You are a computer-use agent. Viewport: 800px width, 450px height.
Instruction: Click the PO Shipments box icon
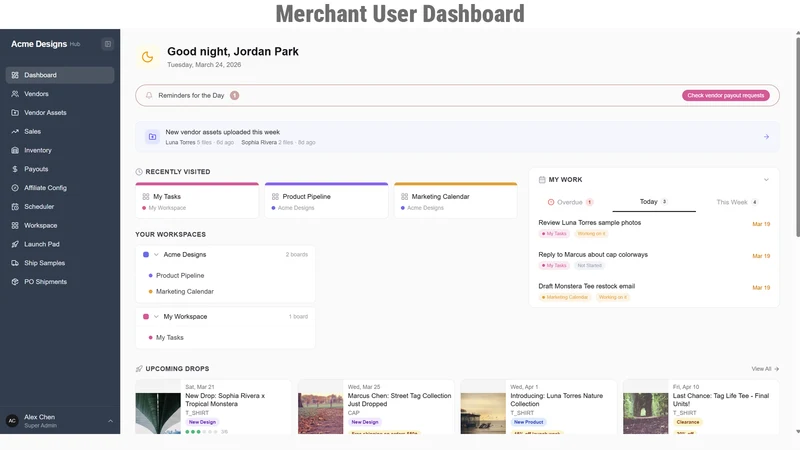coord(15,282)
